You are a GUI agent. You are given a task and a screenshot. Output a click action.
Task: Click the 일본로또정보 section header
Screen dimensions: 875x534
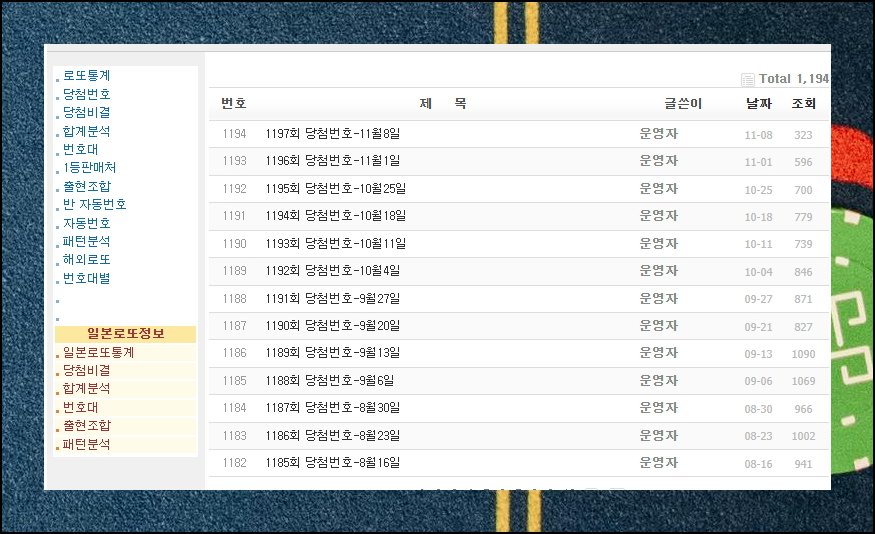tap(126, 334)
